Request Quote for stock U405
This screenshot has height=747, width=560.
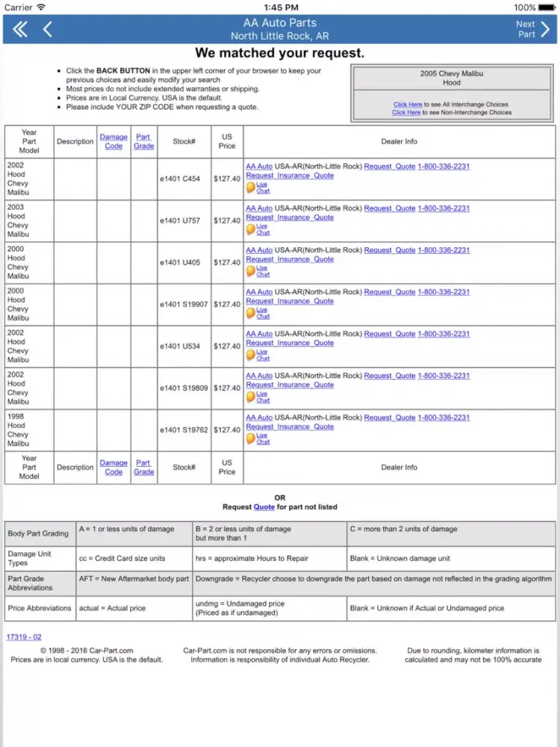pos(390,250)
